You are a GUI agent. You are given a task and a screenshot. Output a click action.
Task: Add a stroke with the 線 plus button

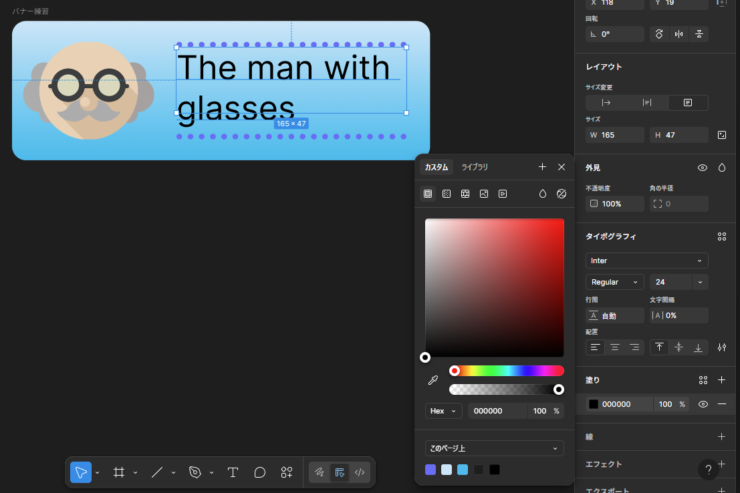tap(721, 436)
